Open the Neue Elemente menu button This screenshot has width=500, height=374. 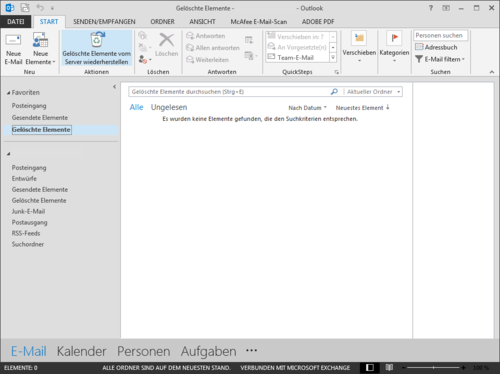pos(40,49)
